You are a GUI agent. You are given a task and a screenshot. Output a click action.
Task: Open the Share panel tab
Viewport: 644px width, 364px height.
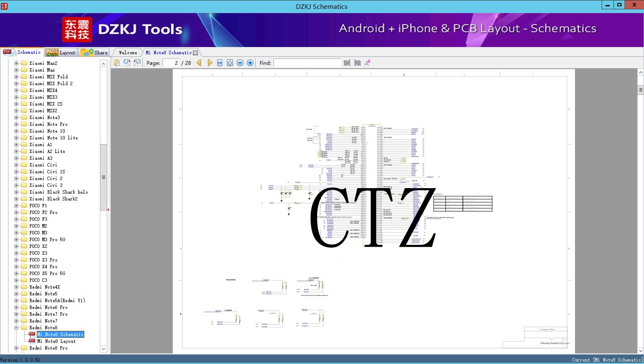pyautogui.click(x=94, y=53)
